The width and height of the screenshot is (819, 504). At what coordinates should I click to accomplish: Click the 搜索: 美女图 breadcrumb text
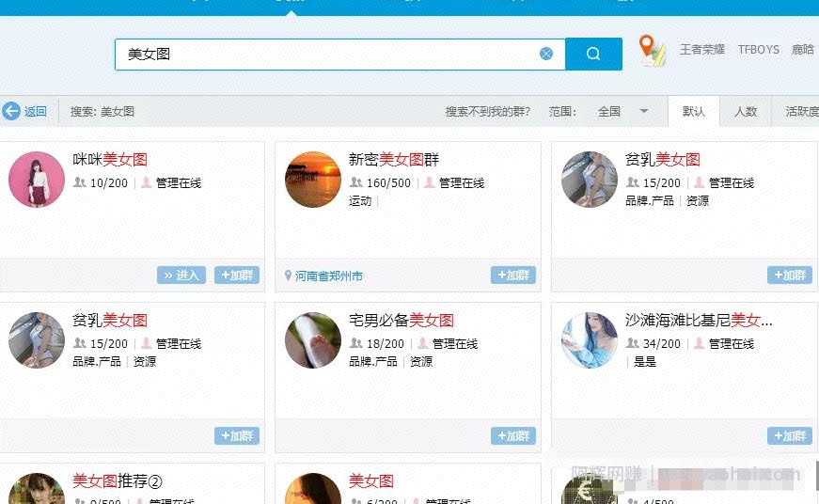(102, 111)
